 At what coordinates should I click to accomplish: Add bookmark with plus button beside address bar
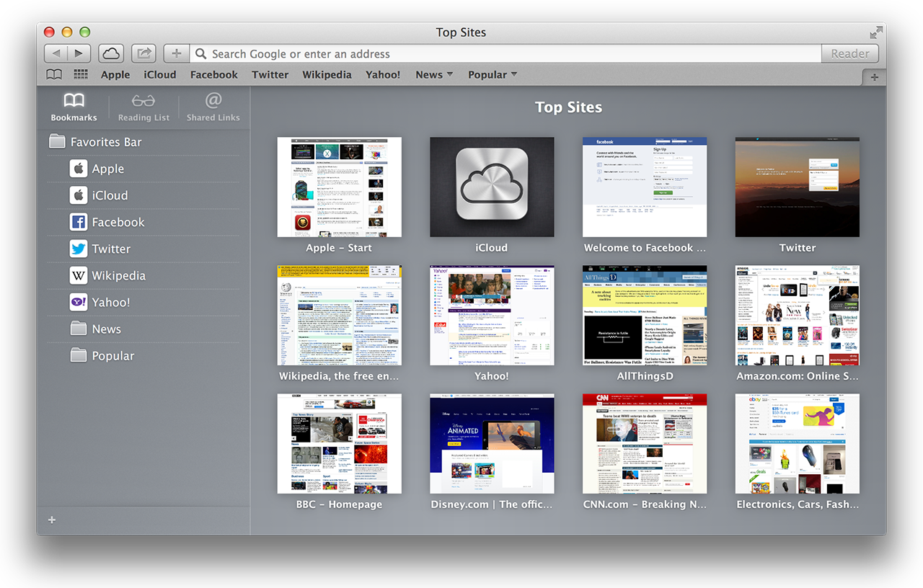tap(177, 53)
